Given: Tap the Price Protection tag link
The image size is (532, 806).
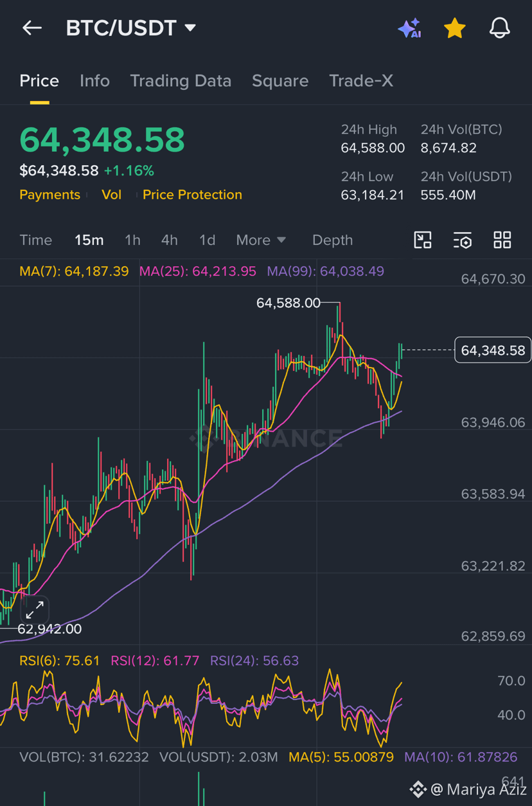Looking at the screenshot, I should pos(192,195).
